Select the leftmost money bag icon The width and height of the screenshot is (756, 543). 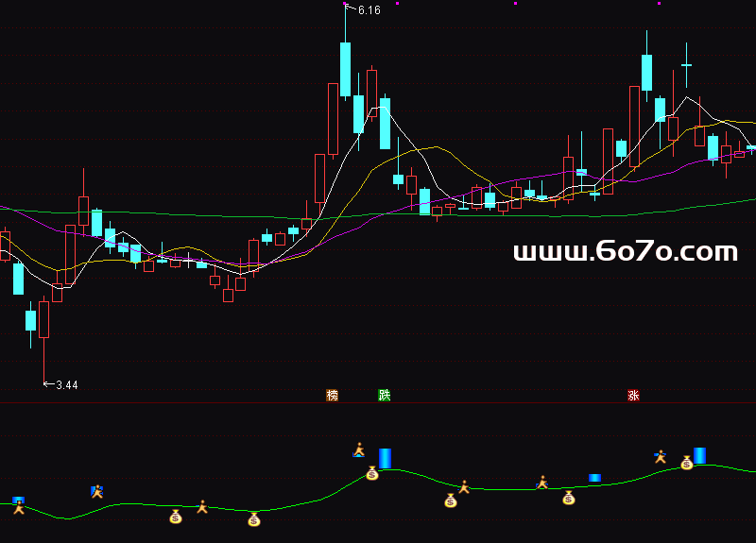(175, 517)
